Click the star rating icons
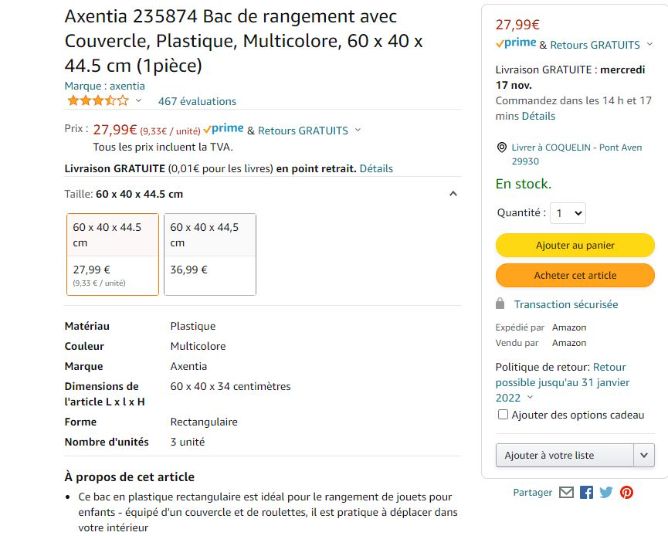 pos(98,101)
